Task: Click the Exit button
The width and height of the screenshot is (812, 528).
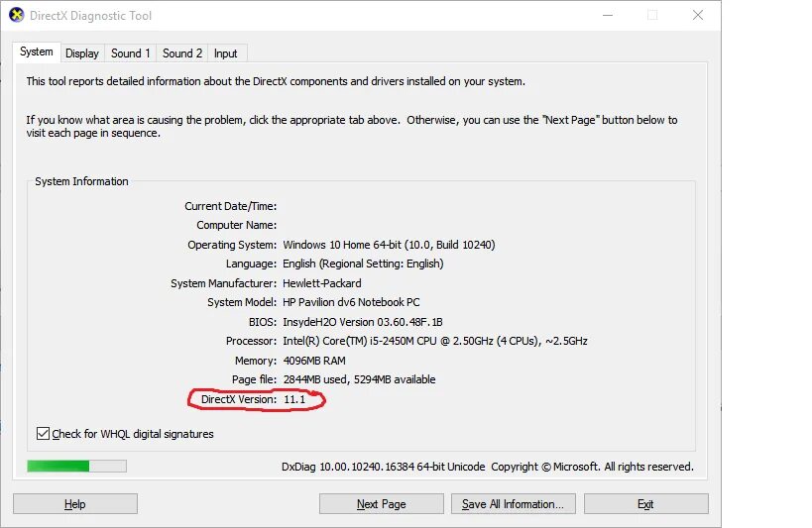Action: [645, 503]
